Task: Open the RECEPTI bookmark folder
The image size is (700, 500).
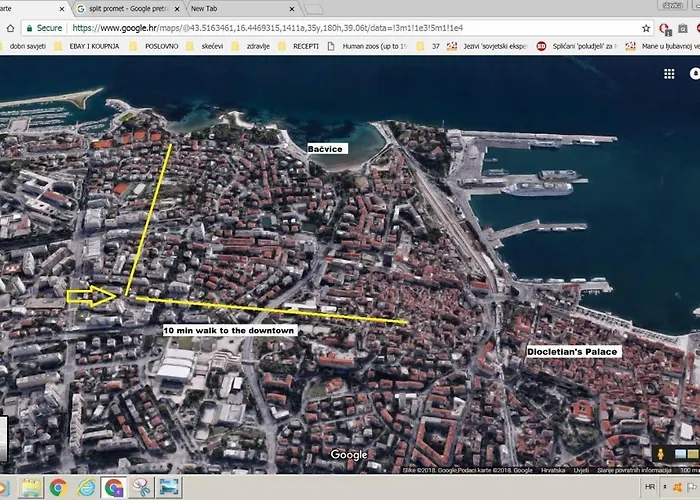Action: (x=298, y=46)
